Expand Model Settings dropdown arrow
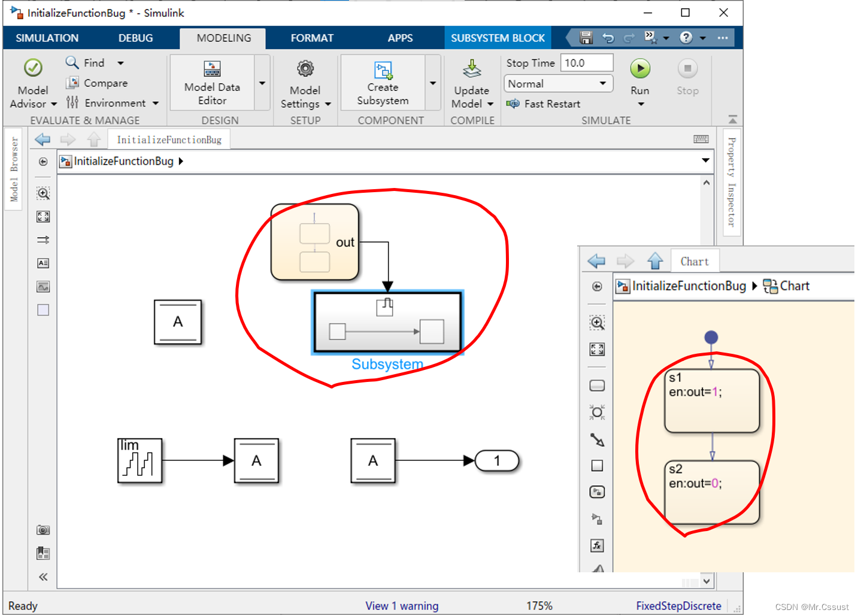858x616 pixels. point(328,104)
